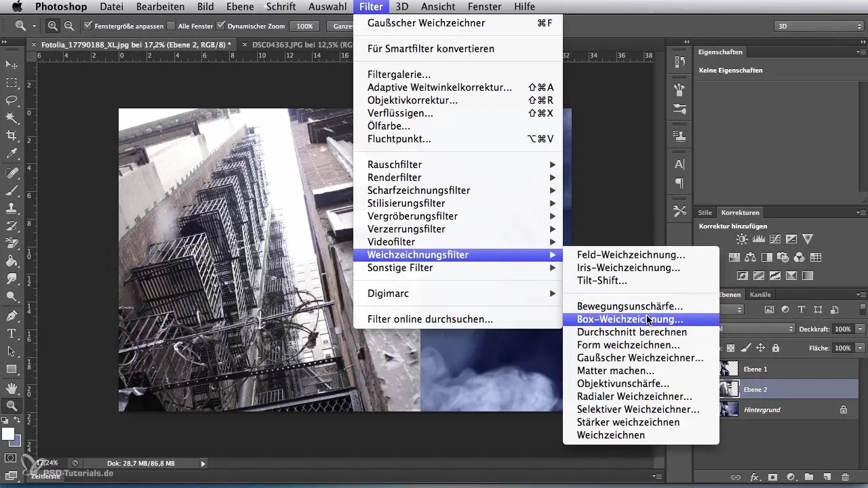
Task: Open the Character panel icon
Action: 679,164
